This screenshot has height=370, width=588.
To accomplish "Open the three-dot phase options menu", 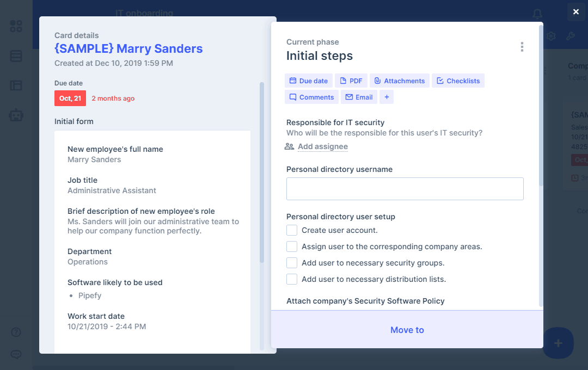I will pyautogui.click(x=522, y=47).
